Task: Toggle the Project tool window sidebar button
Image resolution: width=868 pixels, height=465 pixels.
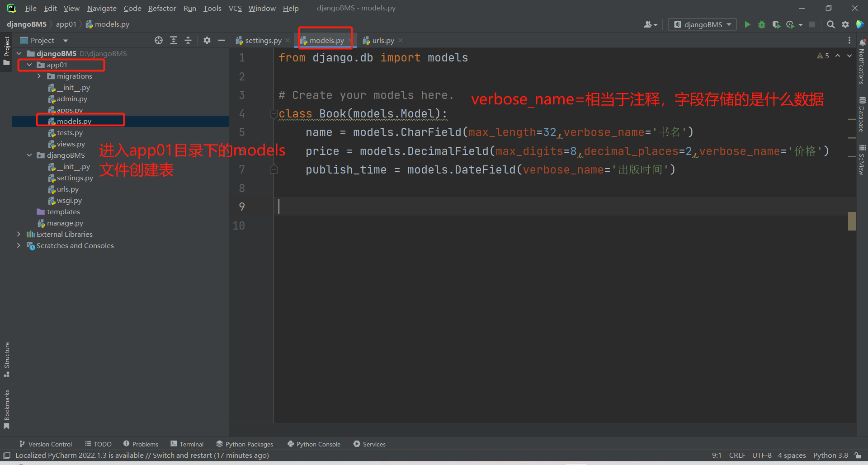Action: (x=7, y=51)
